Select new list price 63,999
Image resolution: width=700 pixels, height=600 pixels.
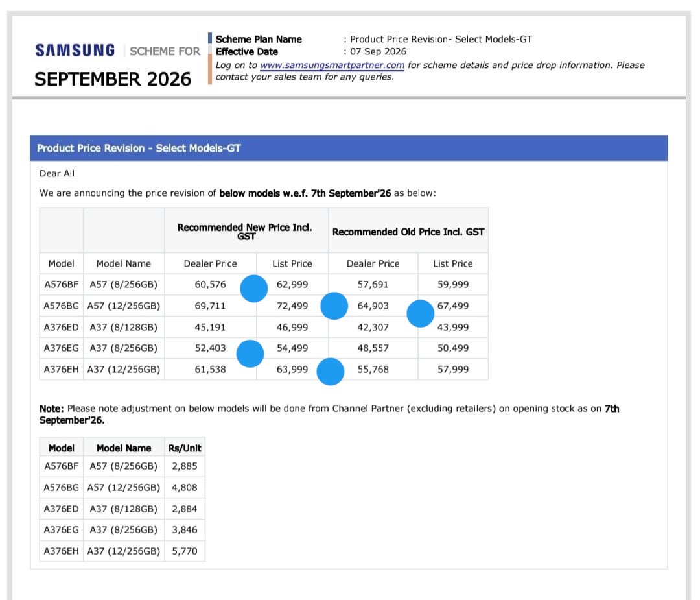click(292, 370)
